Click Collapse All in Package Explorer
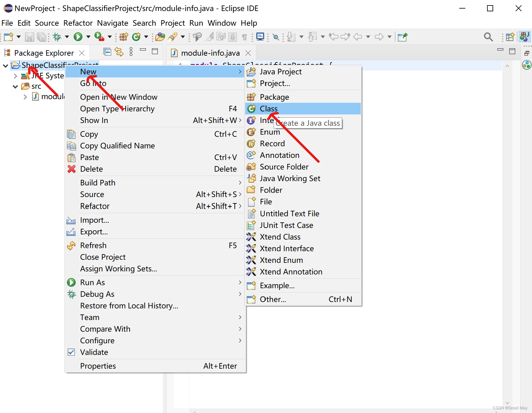Viewport: 532px width, 413px height. coord(107,52)
